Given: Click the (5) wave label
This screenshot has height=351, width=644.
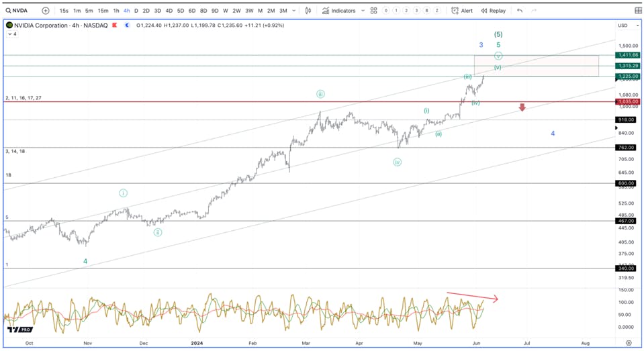Looking at the screenshot, I should click(x=498, y=34).
